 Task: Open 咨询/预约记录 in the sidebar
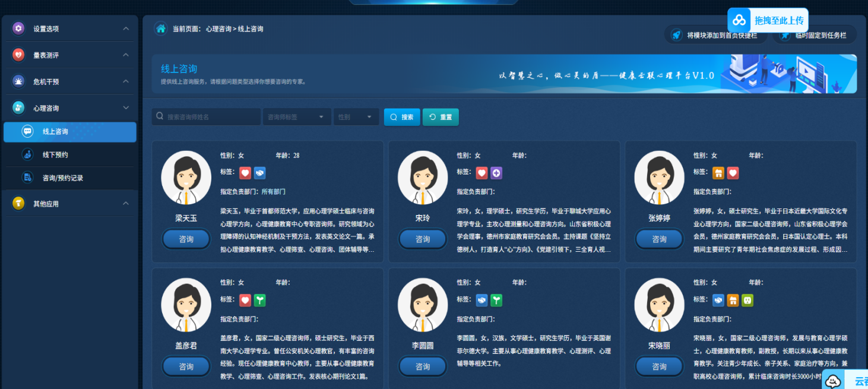coord(62,178)
